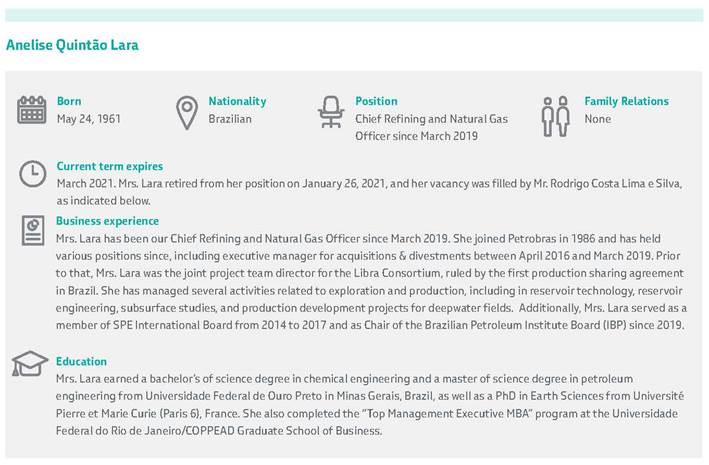The width and height of the screenshot is (709, 465).
Task: Click the Current term expires heading
Action: [x=109, y=166]
